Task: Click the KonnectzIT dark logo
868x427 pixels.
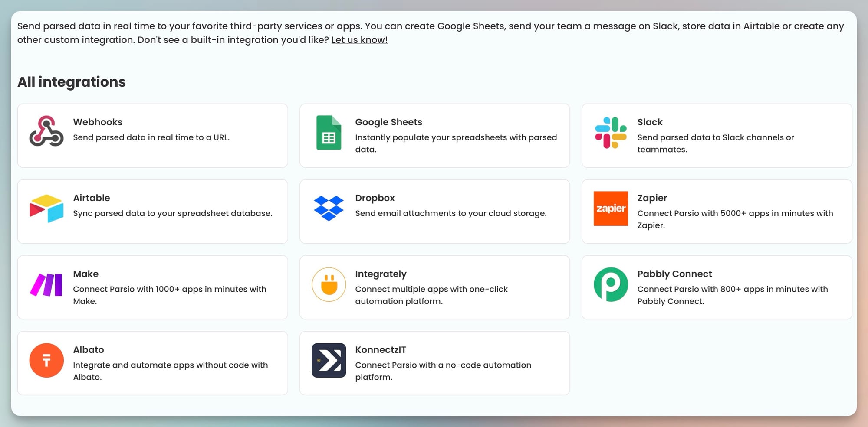Action: (x=329, y=361)
